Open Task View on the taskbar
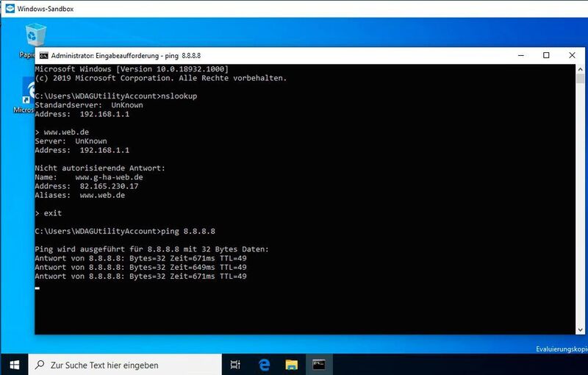 pyautogui.click(x=235, y=365)
